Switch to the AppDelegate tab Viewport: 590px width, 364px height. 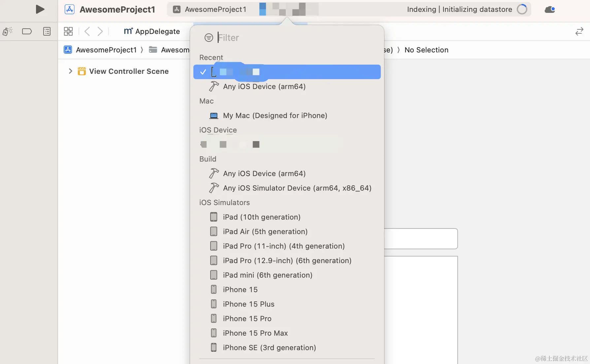[x=152, y=31]
